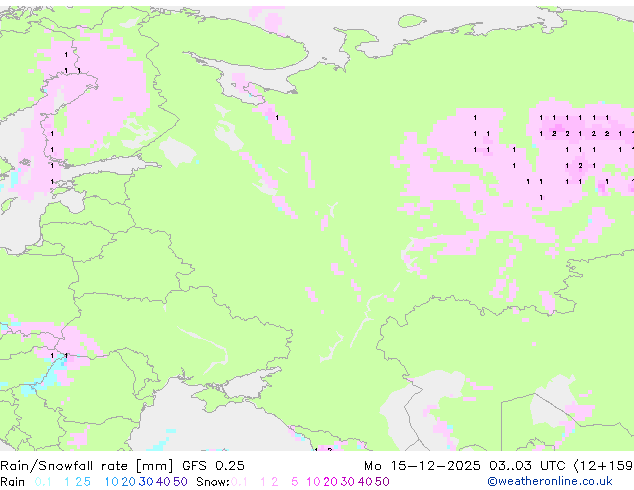
Task: Select the Rain 20 legend color value
Action: click(x=129, y=482)
